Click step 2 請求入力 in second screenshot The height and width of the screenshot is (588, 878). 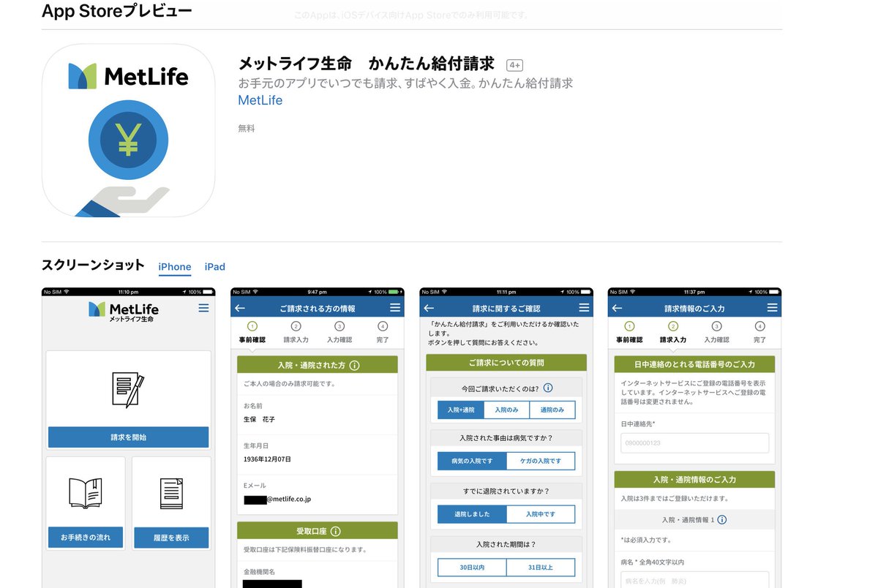tap(296, 333)
